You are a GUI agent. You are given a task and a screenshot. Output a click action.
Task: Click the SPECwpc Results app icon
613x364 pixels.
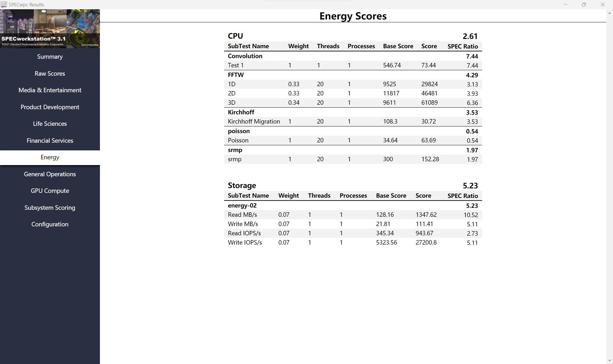4,4
